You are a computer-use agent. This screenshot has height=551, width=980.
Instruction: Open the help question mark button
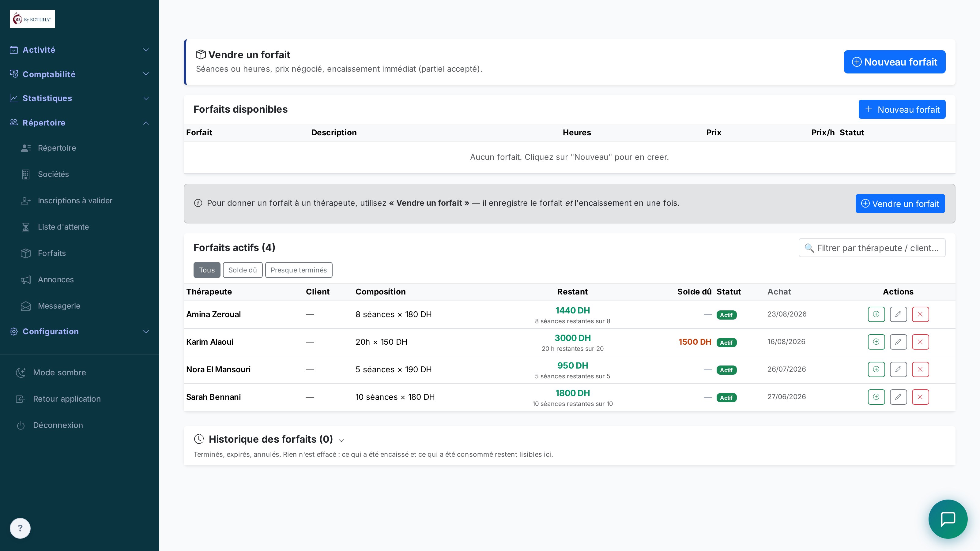[x=20, y=528]
